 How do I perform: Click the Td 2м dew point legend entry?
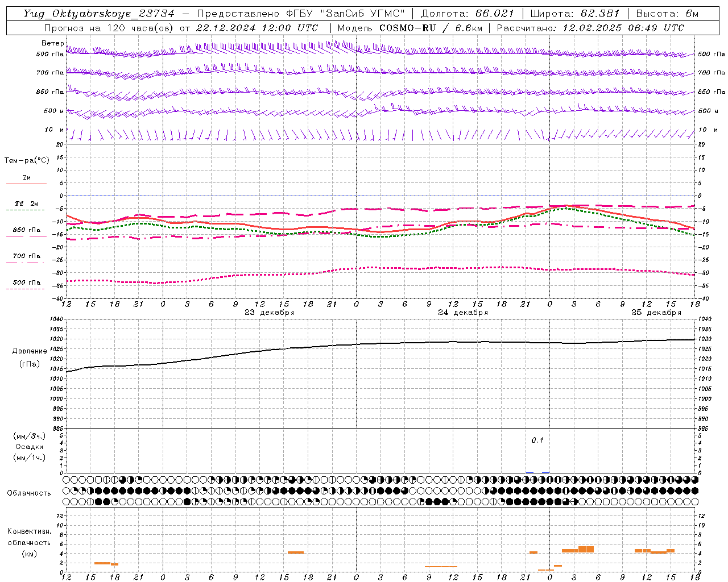27,203
